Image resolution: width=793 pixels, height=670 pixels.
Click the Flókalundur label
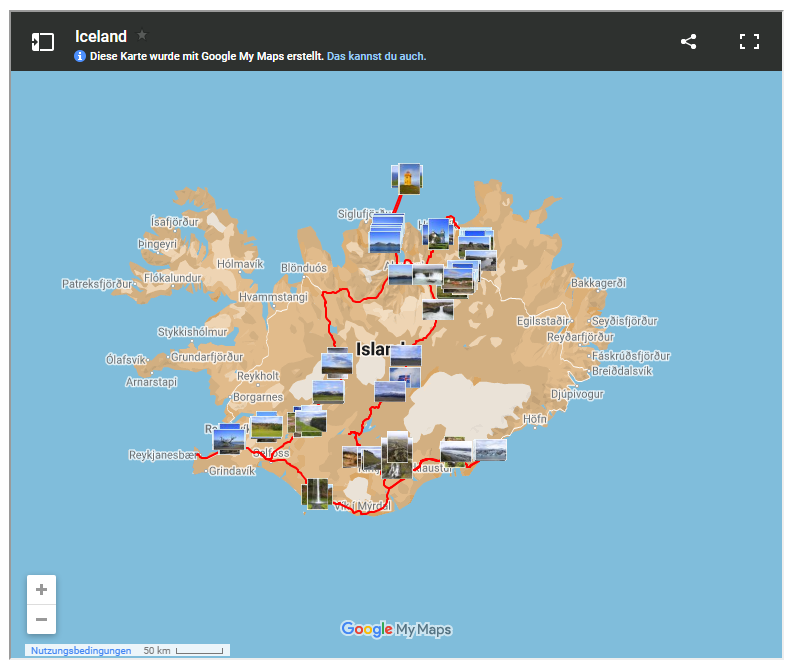click(172, 278)
